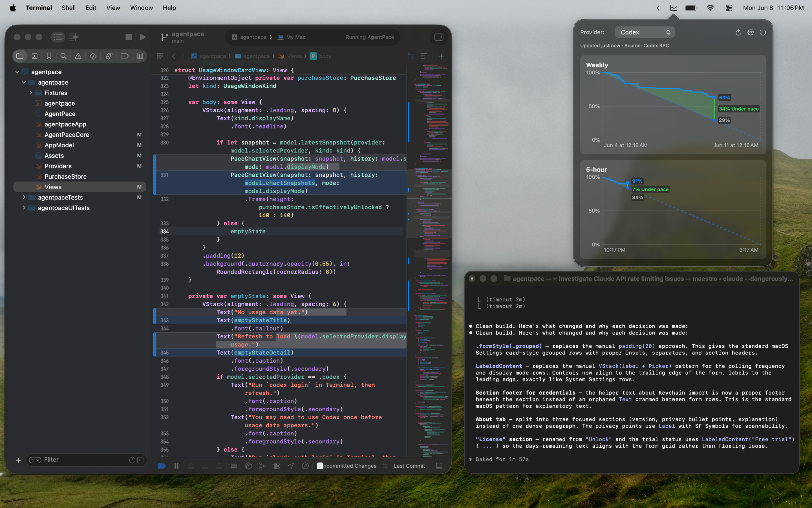This screenshot has height=508, width=812.
Task: Open the agentpace main branch menu
Action: (183, 37)
